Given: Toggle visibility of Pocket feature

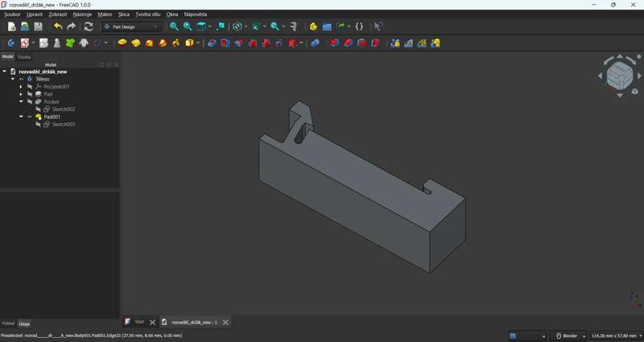Looking at the screenshot, I should 30,102.
